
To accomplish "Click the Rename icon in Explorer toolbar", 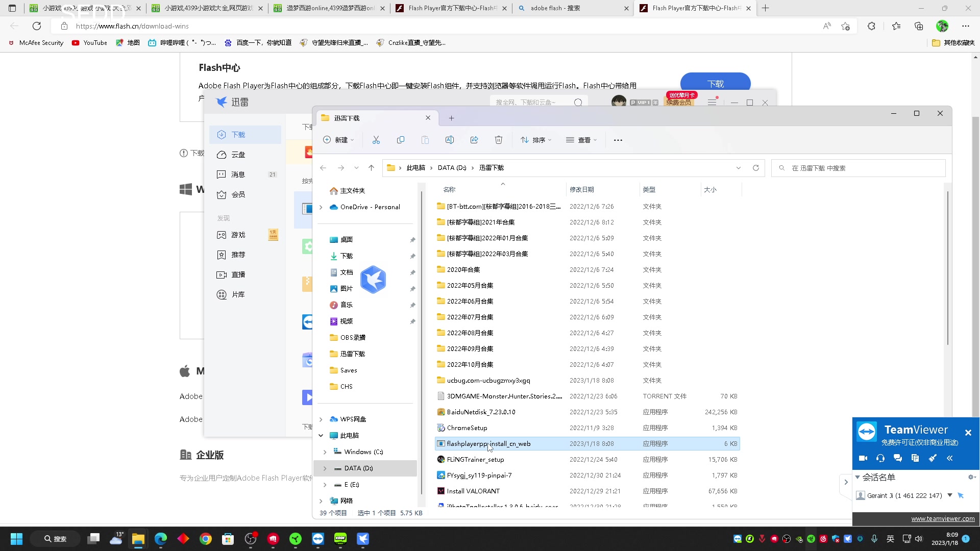I will 450,140.
